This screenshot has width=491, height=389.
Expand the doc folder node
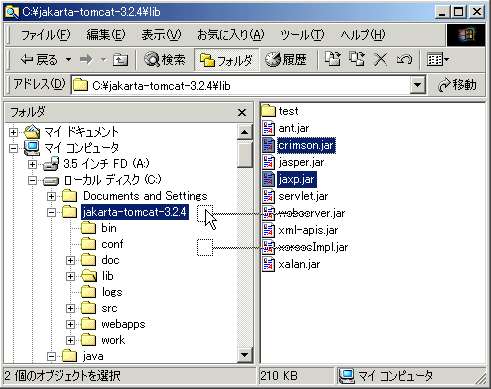70,260
